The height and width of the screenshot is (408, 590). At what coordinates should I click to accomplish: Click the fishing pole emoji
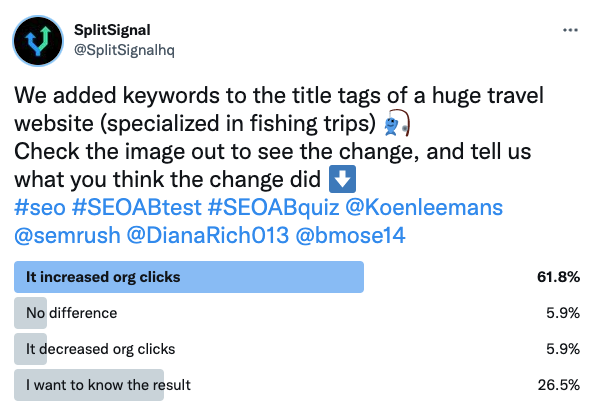click(x=396, y=123)
